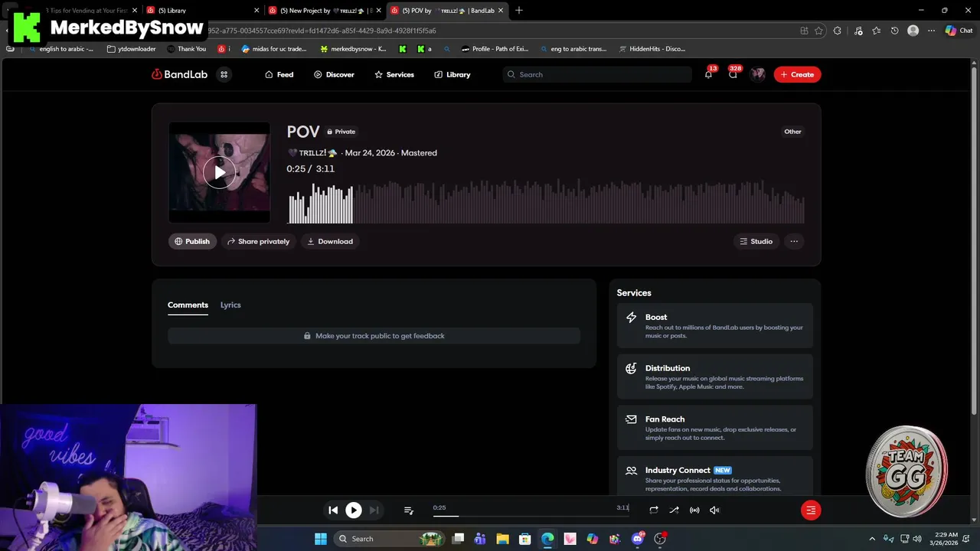Toggle shuffle in the bottom player

674,510
